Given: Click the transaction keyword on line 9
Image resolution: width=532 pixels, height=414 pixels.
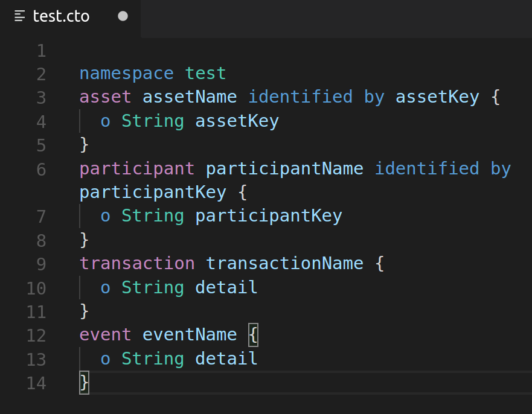Looking at the screenshot, I should coord(136,263).
